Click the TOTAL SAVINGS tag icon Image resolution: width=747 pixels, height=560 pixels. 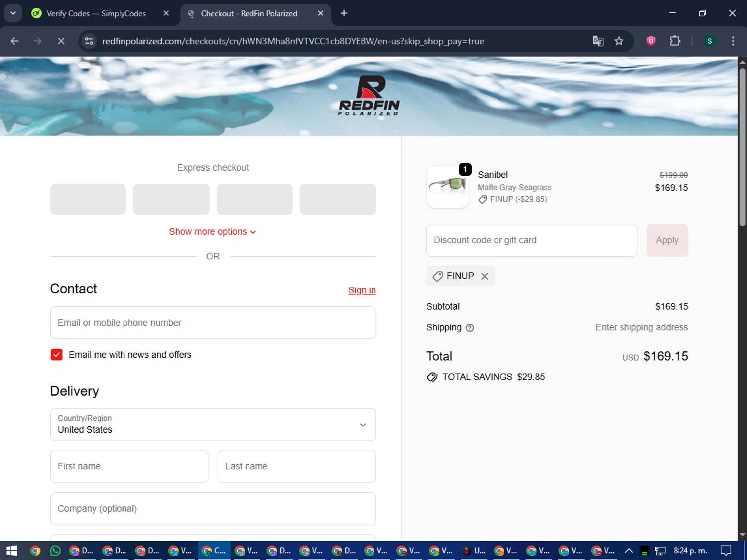pyautogui.click(x=432, y=377)
